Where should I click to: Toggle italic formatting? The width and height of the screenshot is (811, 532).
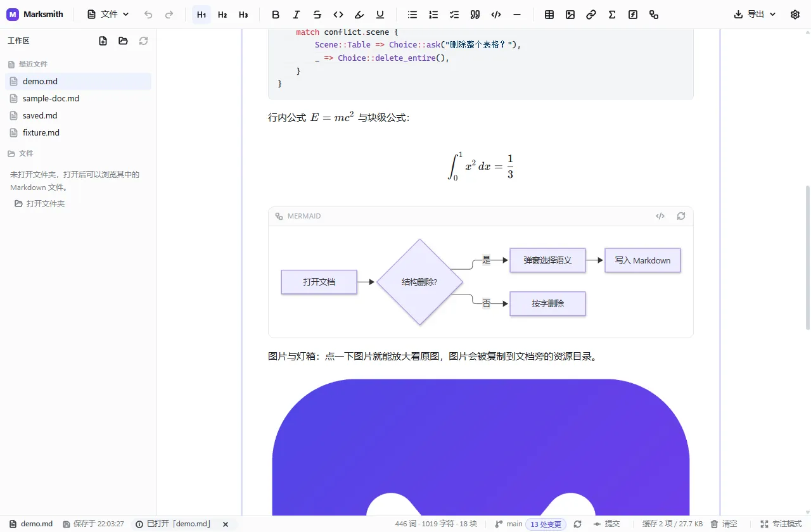[297, 15]
